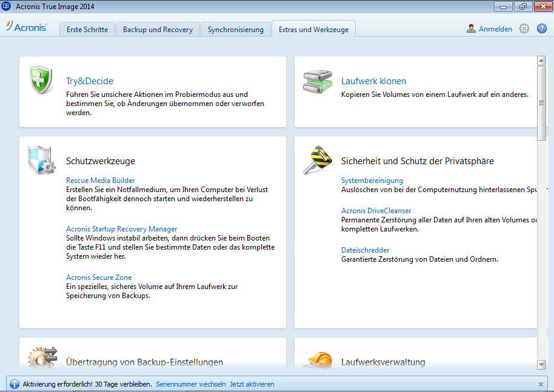Open help with the question mark icon
The height and width of the screenshot is (392, 554).
point(542,28)
